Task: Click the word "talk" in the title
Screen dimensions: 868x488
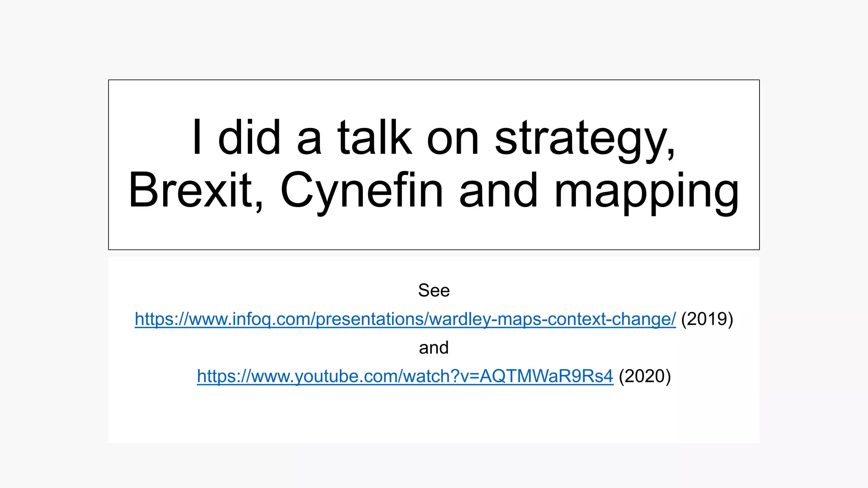Action: (x=374, y=138)
